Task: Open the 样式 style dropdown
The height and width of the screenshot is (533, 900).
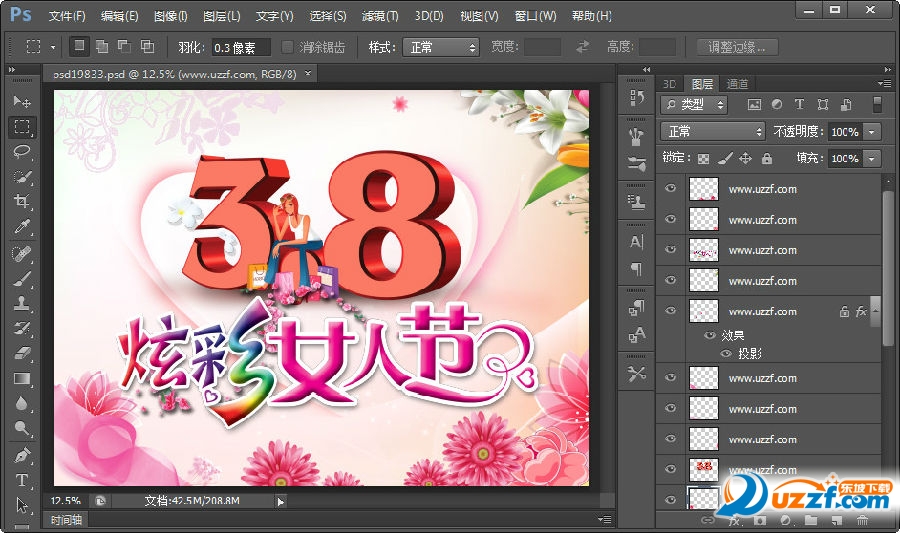Action: pos(440,47)
